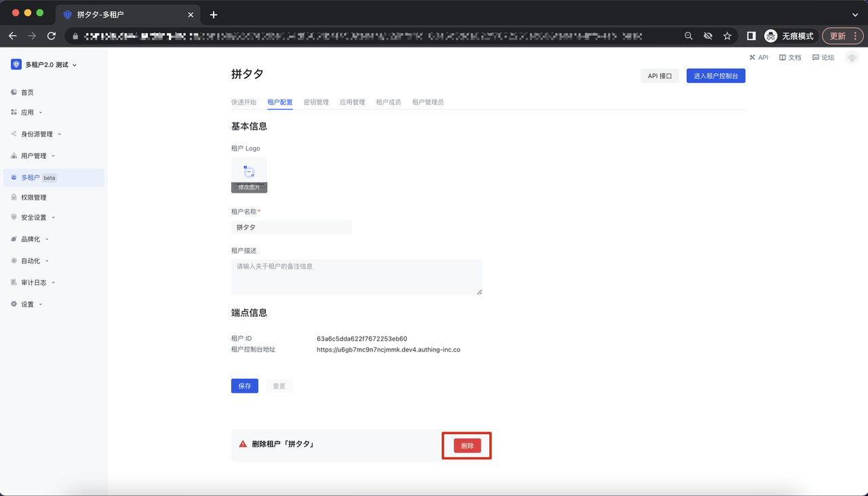Click 进入租户控制台 button
The height and width of the screenshot is (496, 868).
click(715, 76)
